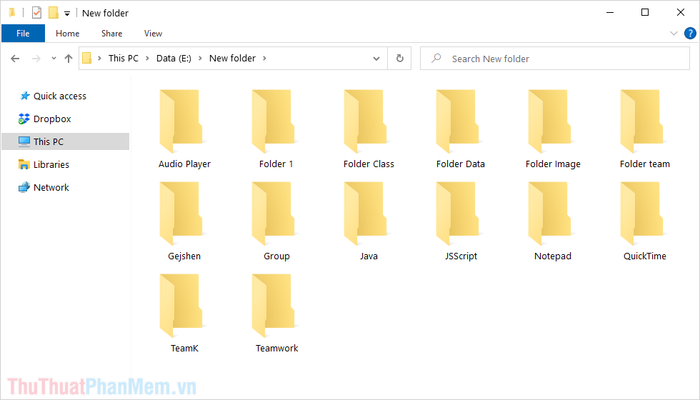Switch to the Home ribbon tab
Viewport: 700px width, 400px height.
67,33
